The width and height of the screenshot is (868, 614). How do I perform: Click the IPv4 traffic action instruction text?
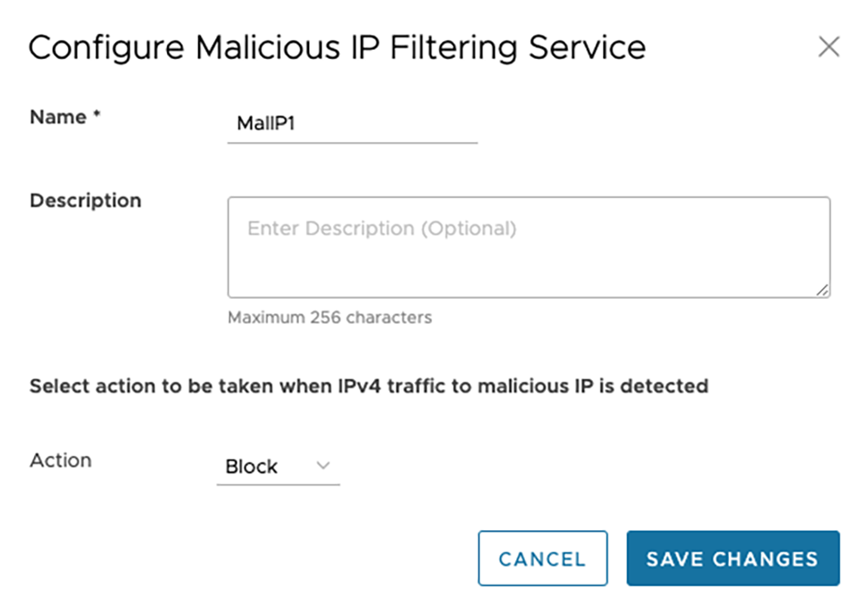(x=369, y=386)
